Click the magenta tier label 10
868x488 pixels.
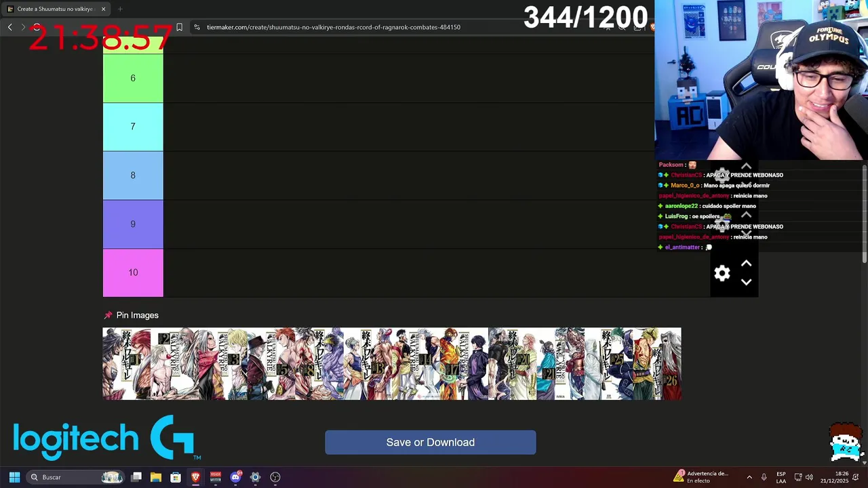click(x=133, y=273)
